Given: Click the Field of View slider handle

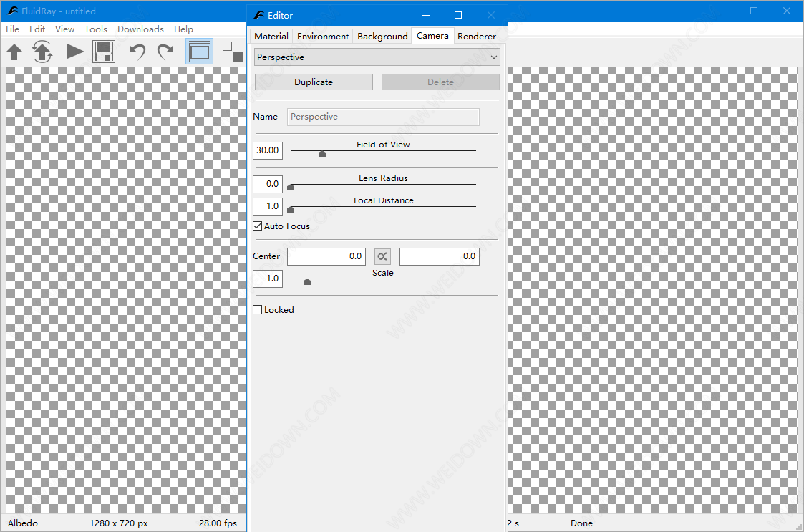Looking at the screenshot, I should pos(322,154).
